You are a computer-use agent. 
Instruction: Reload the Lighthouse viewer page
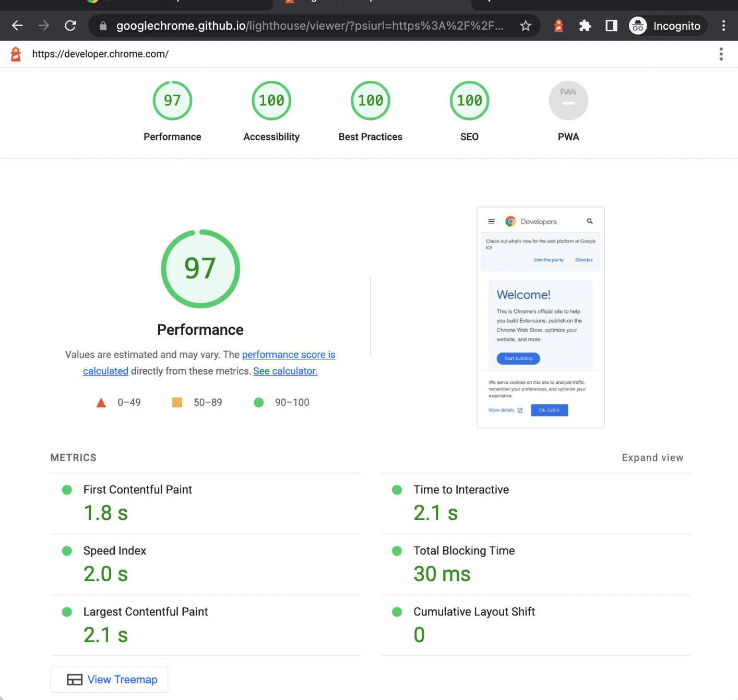coord(70,26)
